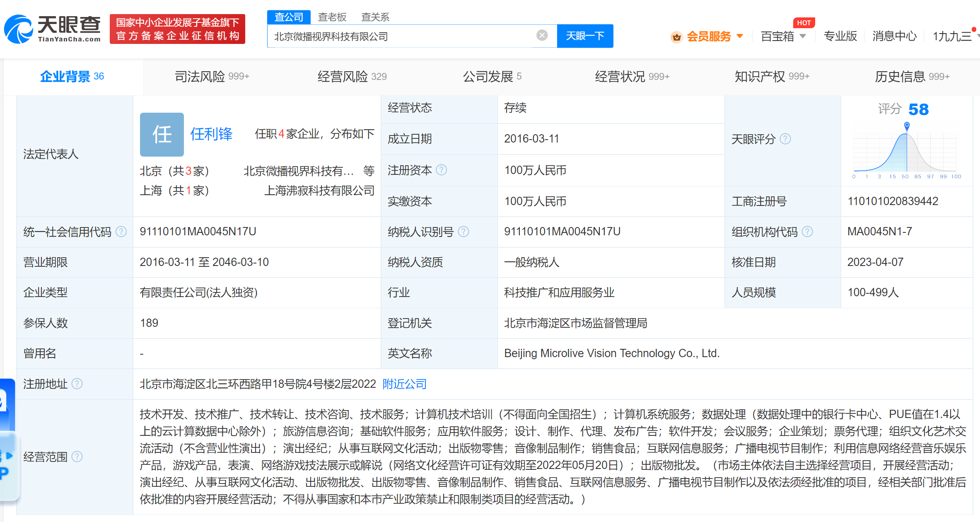The height and width of the screenshot is (522, 980).
Task: Click insured count 189
Action: (x=149, y=323)
